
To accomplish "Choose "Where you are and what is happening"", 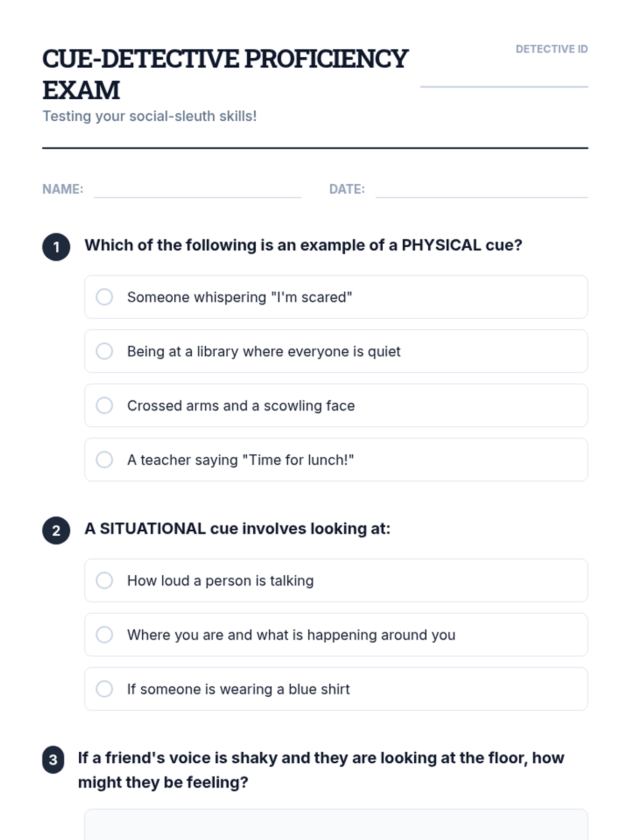I will tap(104, 635).
